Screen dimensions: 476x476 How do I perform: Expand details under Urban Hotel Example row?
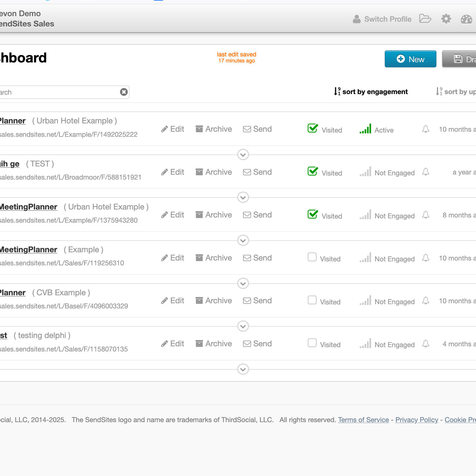click(x=243, y=155)
